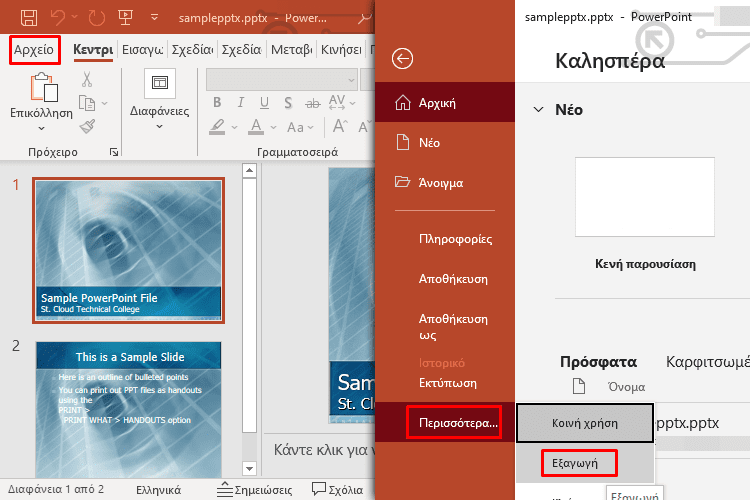This screenshot has width=750, height=500.
Task: Open the Μεταβάσεις ribbon tab
Action: point(291,50)
